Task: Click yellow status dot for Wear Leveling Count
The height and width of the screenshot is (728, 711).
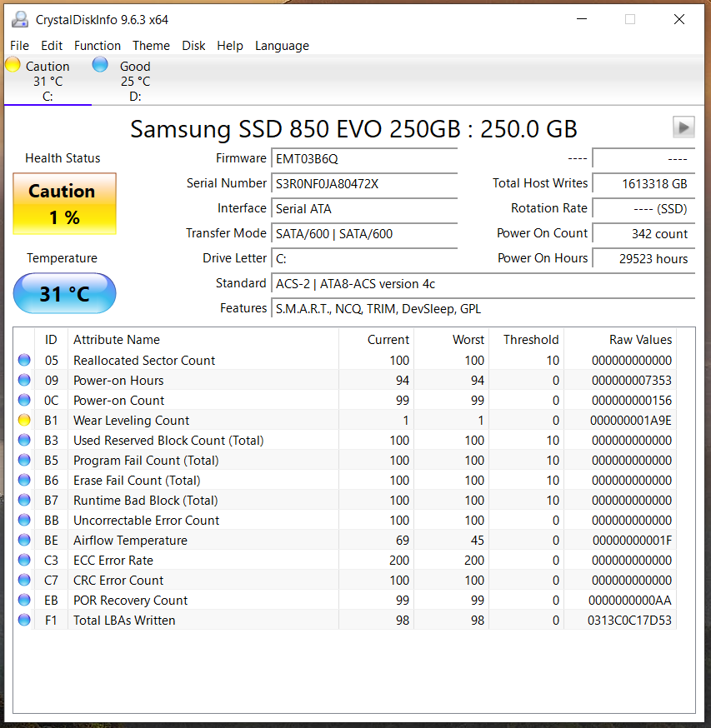Action: pos(24,421)
